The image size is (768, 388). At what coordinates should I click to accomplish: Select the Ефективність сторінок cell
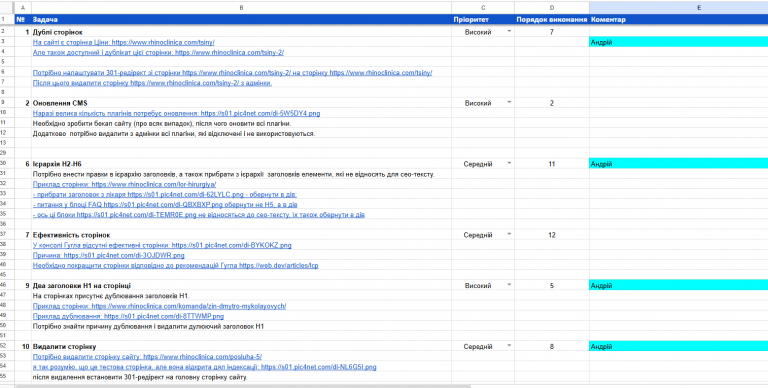(x=241, y=235)
